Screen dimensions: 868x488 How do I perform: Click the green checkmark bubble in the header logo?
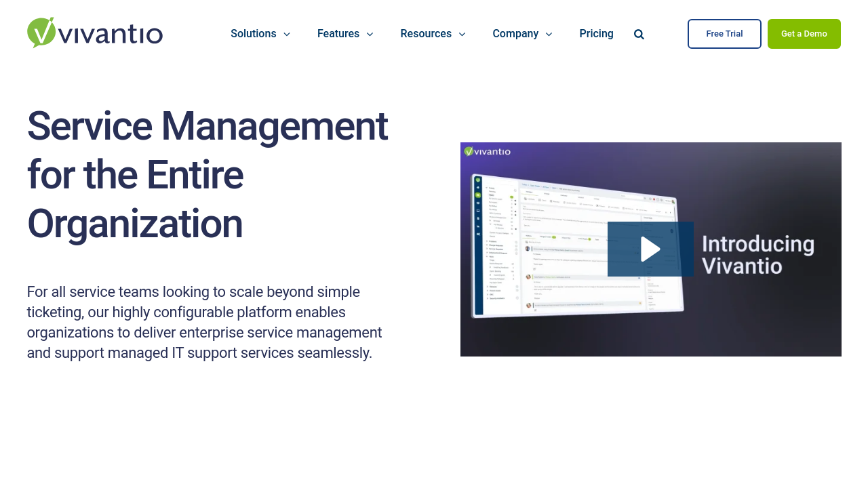pyautogui.click(x=41, y=32)
